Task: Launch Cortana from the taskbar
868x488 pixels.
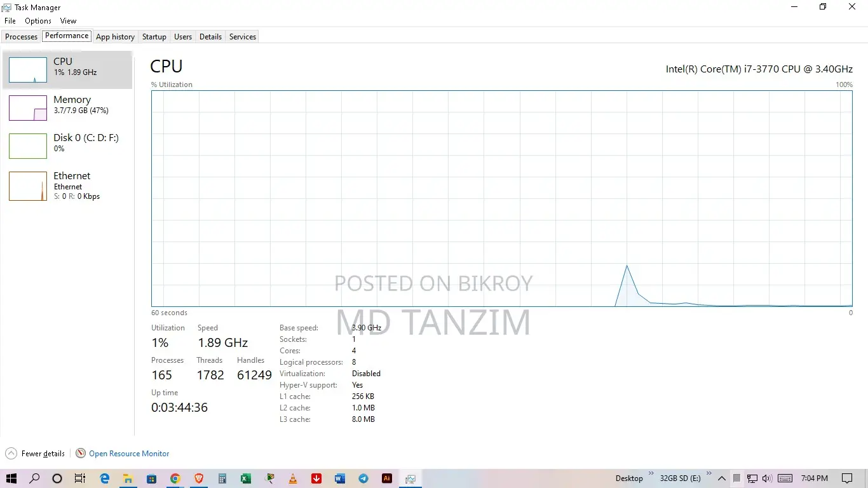Action: click(x=57, y=478)
